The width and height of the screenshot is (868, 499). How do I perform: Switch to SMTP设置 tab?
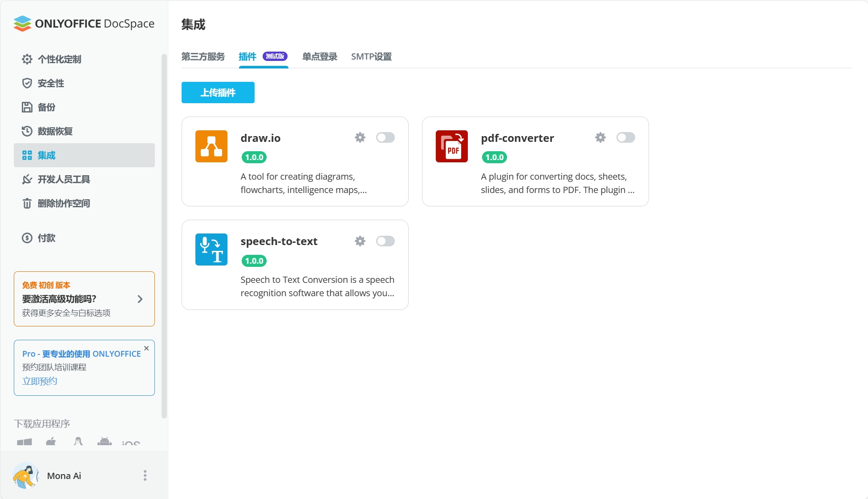coord(371,56)
